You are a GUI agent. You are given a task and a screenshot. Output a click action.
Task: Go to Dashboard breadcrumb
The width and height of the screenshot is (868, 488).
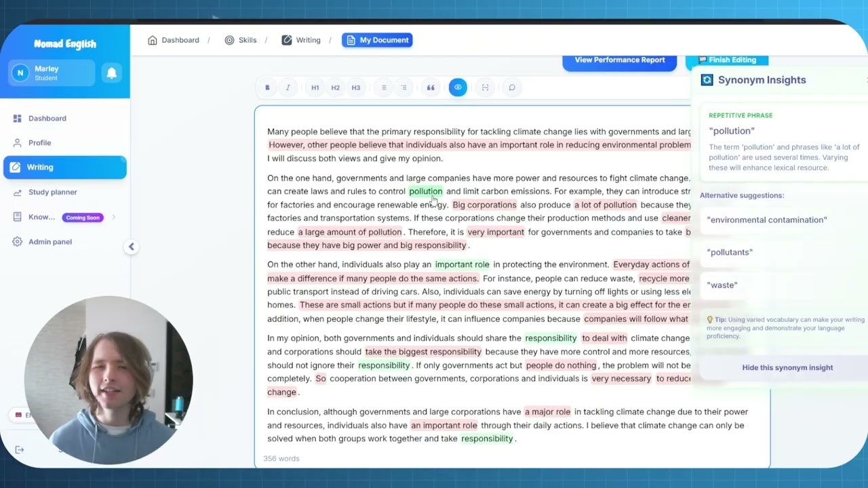pyautogui.click(x=174, y=40)
